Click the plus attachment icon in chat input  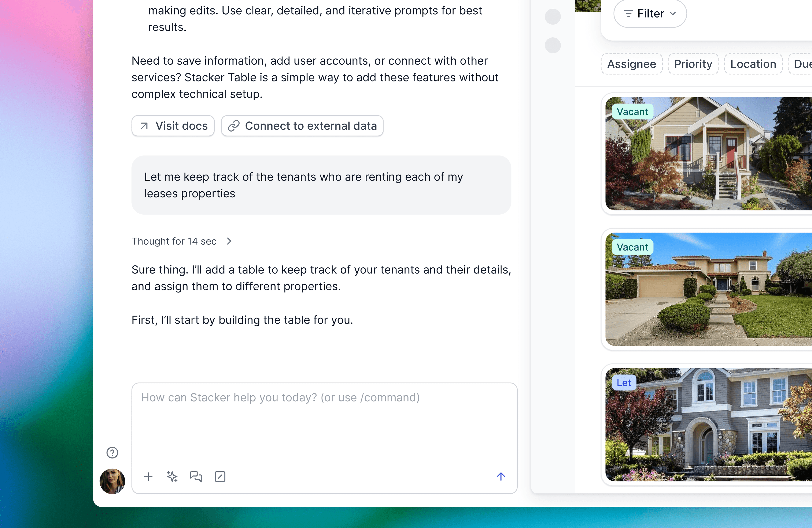click(x=148, y=476)
